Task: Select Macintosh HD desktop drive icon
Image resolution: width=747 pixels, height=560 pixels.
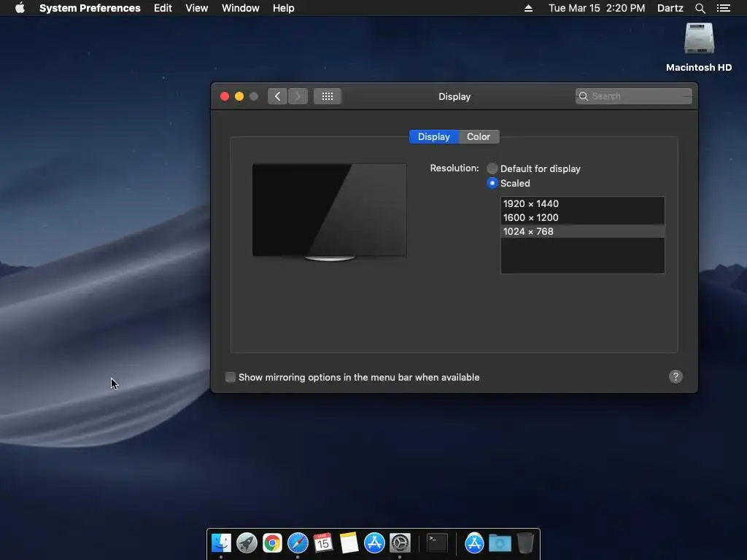Action: point(699,38)
